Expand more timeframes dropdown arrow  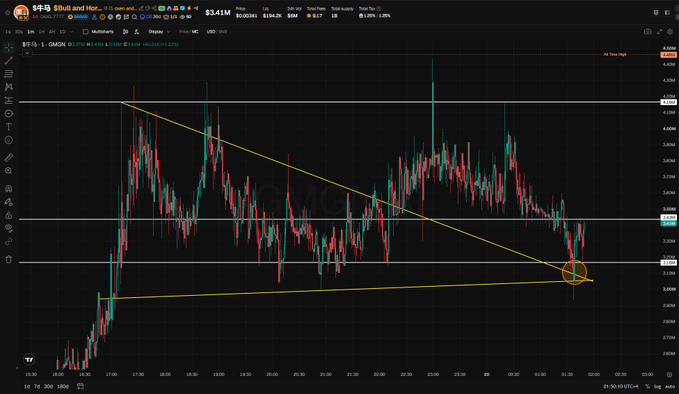click(72, 32)
